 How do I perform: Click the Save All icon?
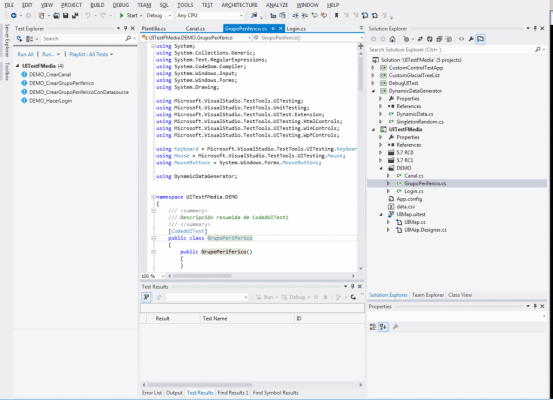(75, 16)
